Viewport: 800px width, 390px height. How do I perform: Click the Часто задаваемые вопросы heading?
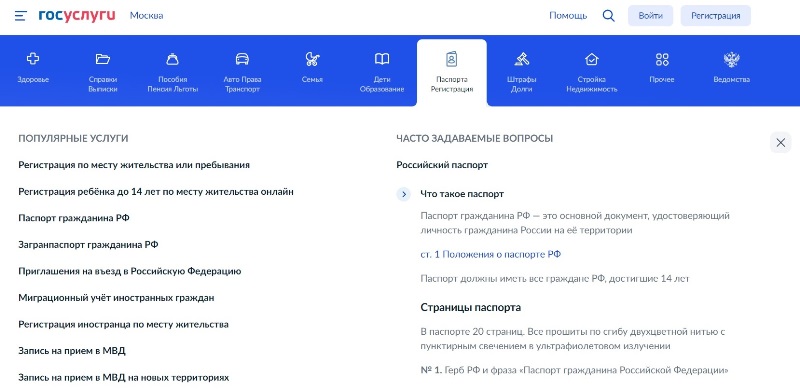(x=474, y=139)
